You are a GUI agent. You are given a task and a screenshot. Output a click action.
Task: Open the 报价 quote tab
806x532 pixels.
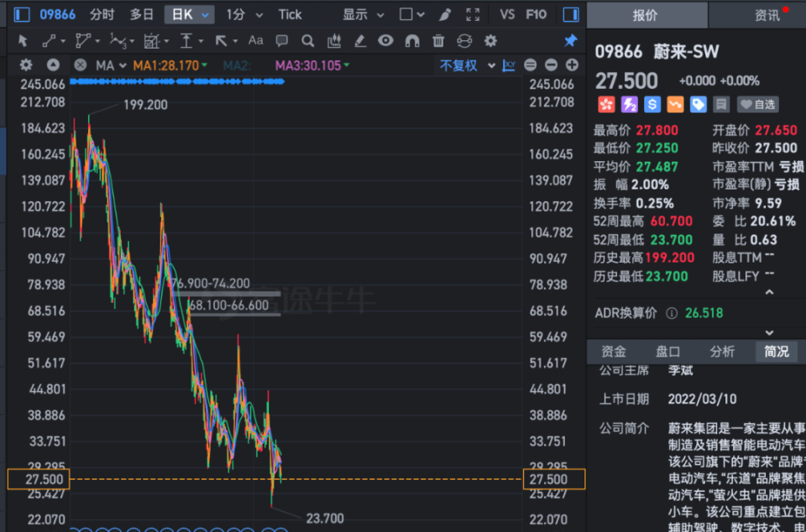tap(646, 15)
